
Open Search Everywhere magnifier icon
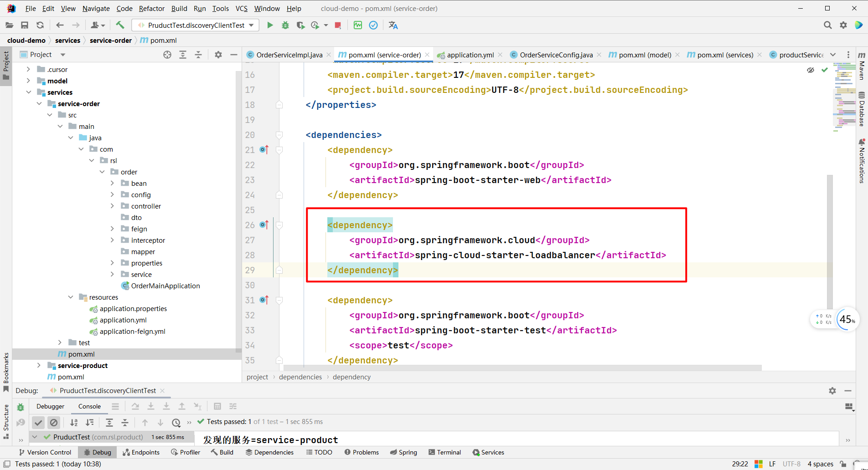(828, 25)
